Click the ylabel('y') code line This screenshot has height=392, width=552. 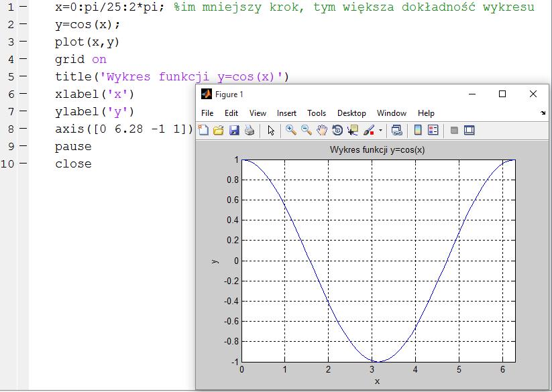click(95, 112)
